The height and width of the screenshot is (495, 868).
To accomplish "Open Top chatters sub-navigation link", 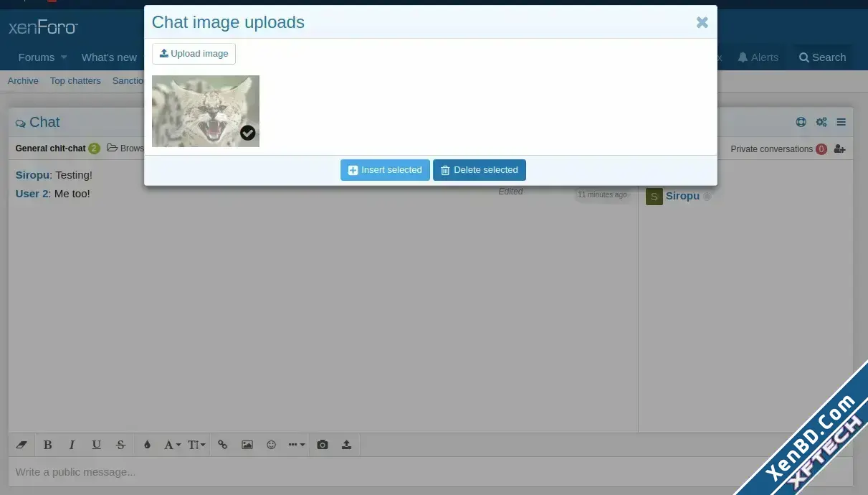I will coord(75,81).
